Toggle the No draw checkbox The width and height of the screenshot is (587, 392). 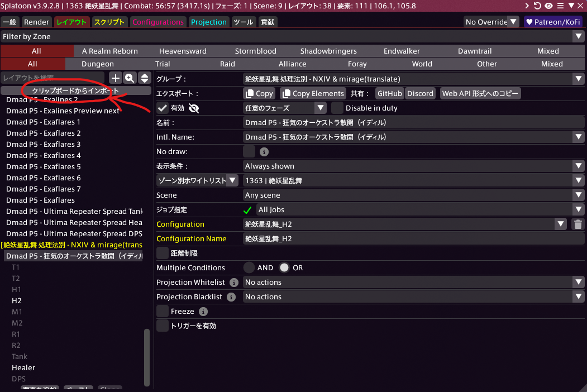click(249, 152)
